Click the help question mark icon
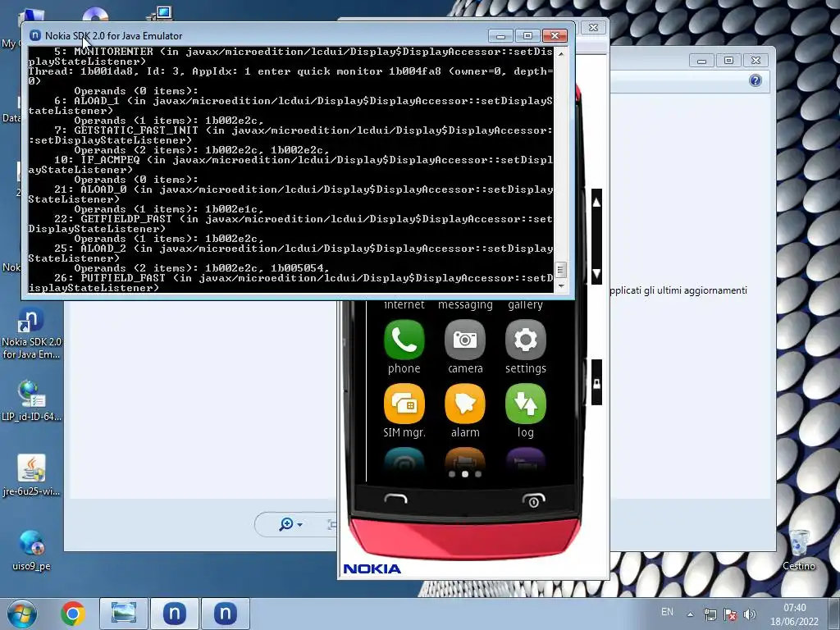 756,80
